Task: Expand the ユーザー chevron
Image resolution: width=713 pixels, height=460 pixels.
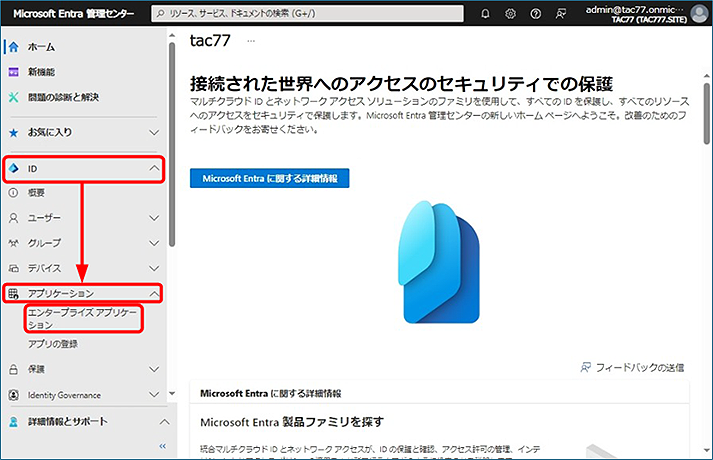Action: point(154,218)
